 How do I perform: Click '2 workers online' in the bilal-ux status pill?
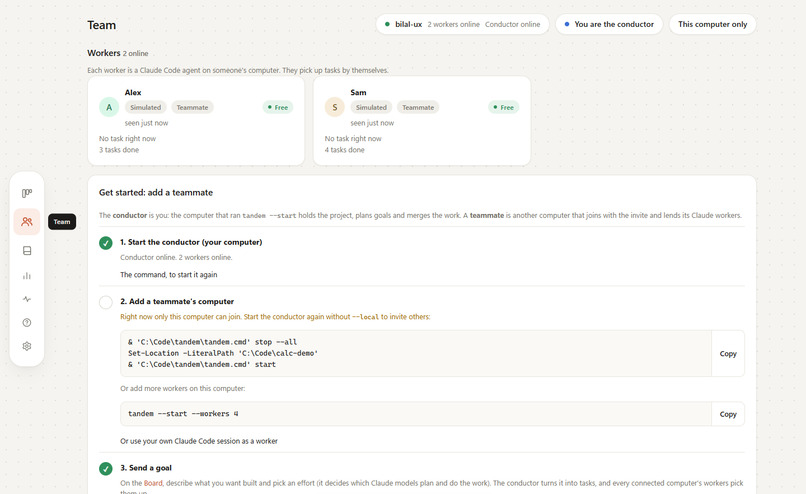[453, 24]
